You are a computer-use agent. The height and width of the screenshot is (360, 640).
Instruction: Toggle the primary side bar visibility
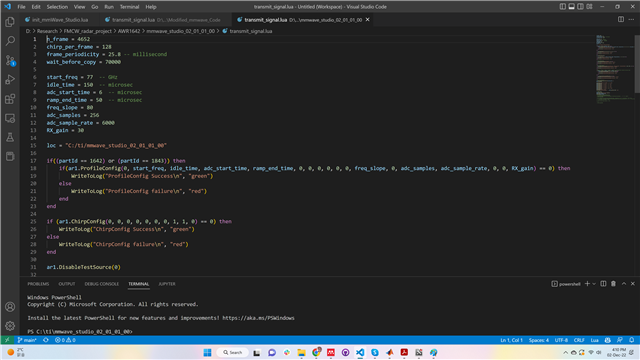(x=562, y=7)
